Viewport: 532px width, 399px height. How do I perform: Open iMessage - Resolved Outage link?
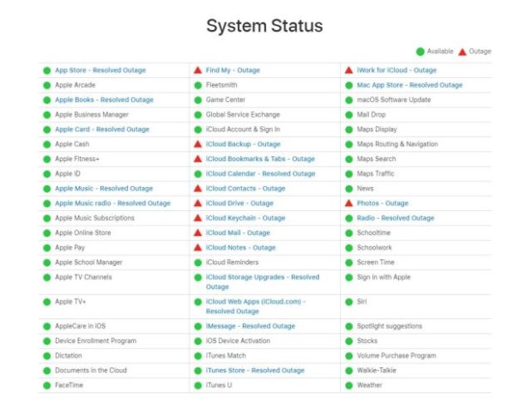(x=251, y=326)
